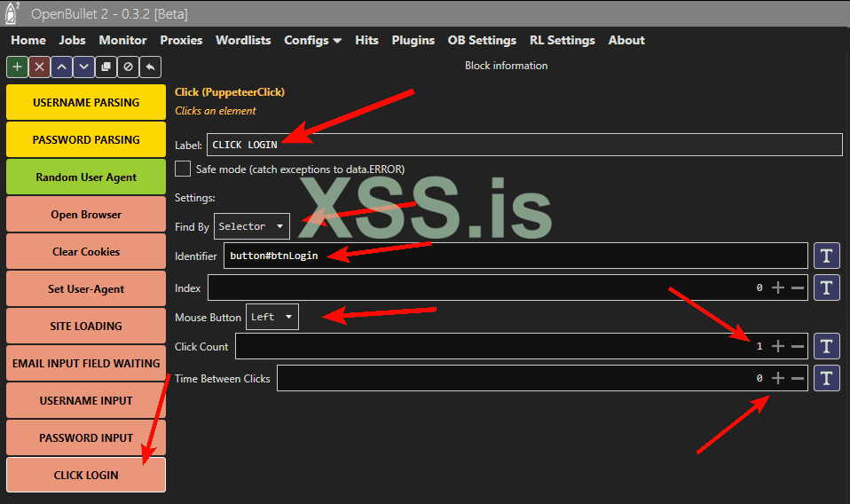Open the Hits page
Viewport: 850px width, 504px height.
point(366,41)
